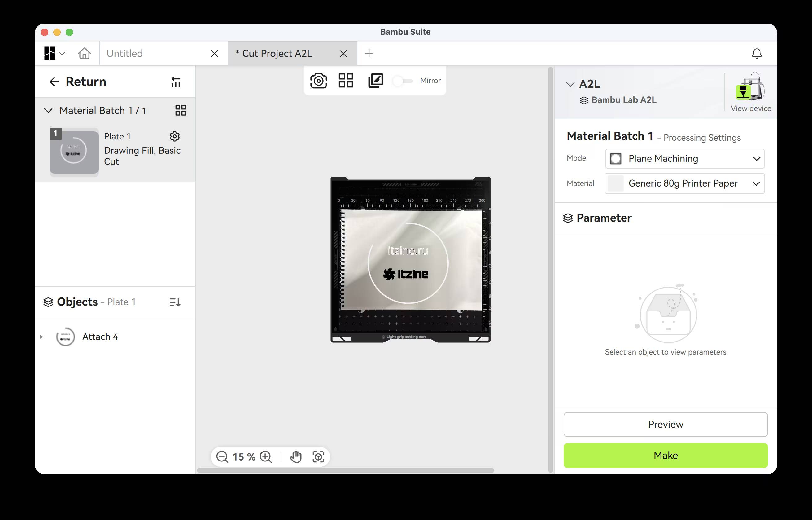The height and width of the screenshot is (520, 812).
Task: Click the Objects sort order icon
Action: pyautogui.click(x=175, y=302)
